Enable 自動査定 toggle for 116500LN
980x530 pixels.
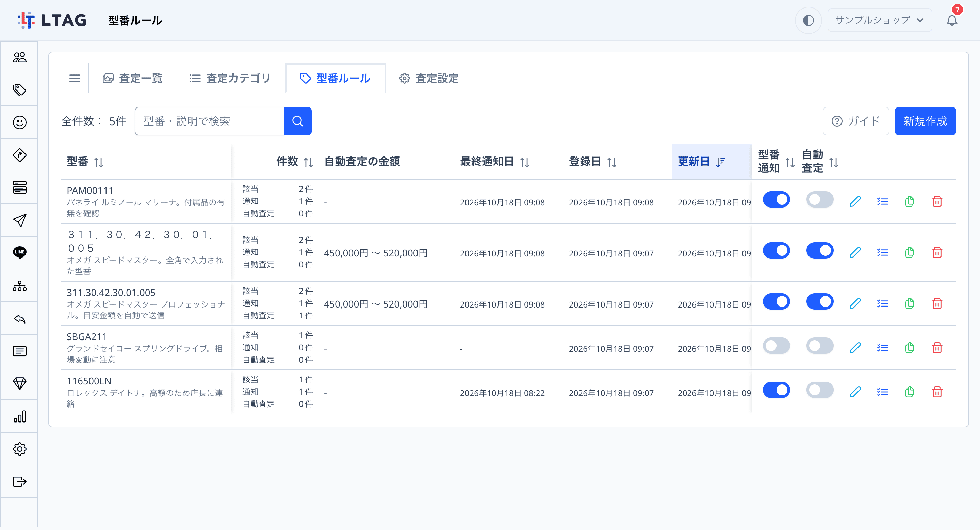[820, 390]
